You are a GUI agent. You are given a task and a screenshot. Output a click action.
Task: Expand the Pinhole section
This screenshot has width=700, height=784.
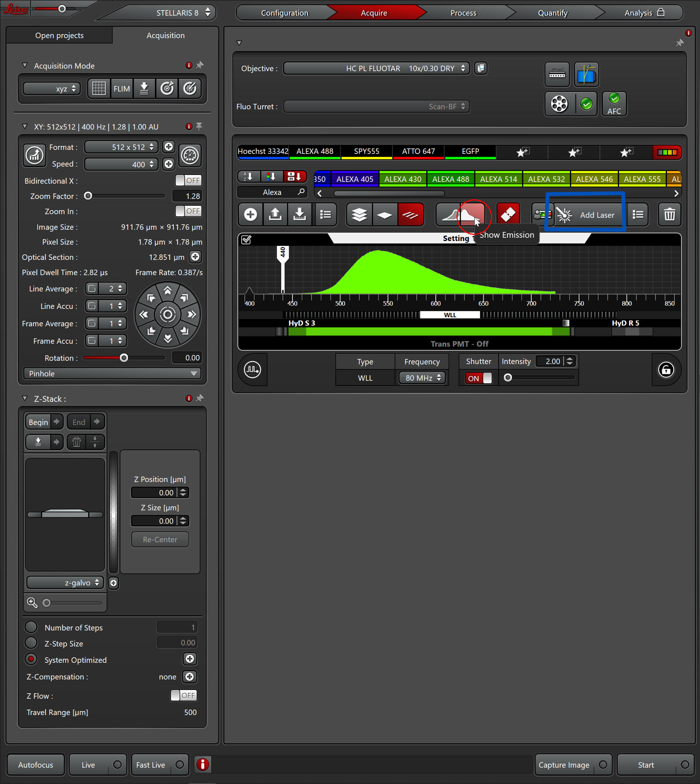tap(112, 373)
